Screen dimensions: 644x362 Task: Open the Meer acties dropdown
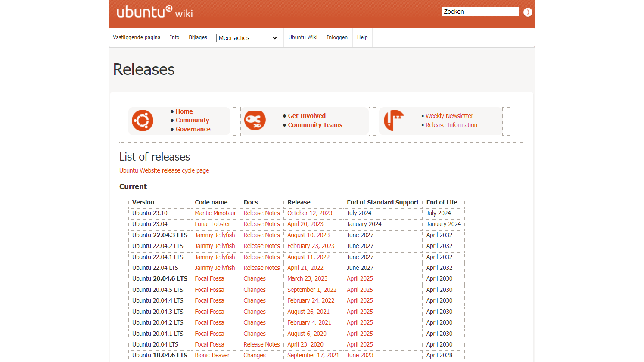click(x=248, y=38)
